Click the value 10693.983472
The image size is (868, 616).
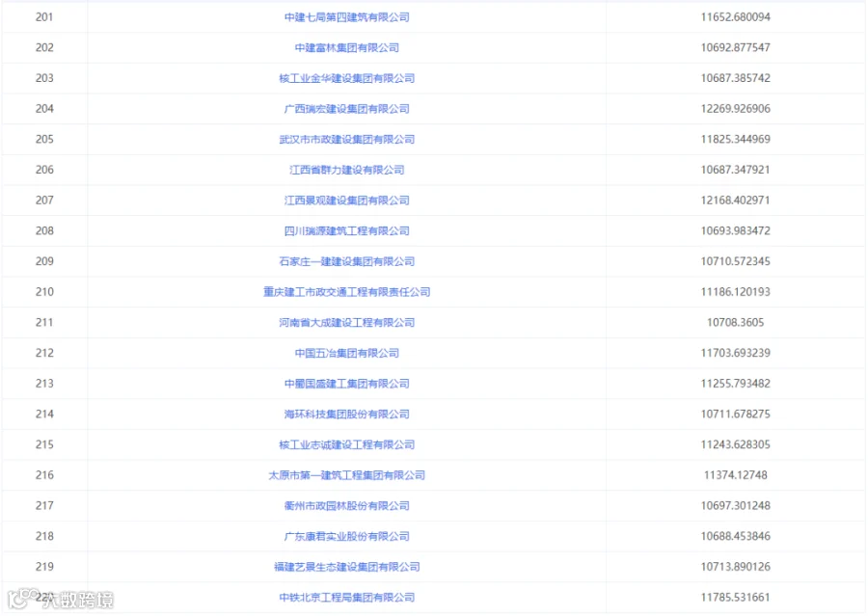pos(735,230)
